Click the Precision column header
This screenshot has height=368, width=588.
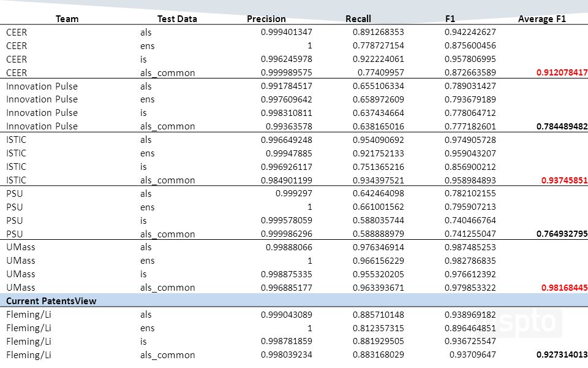(266, 19)
